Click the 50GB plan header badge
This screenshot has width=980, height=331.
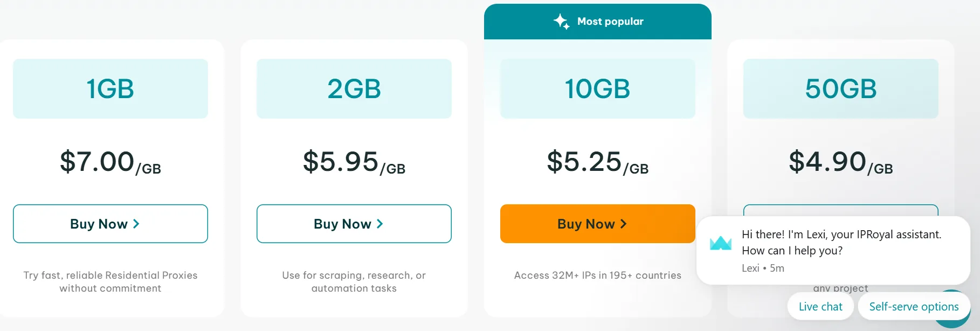click(840, 88)
